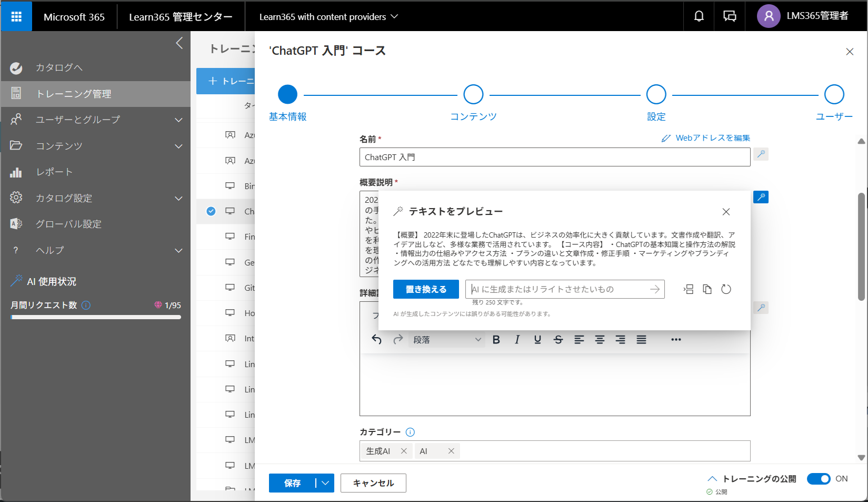Toggle strikethrough formatting
The width and height of the screenshot is (868, 502).
[558, 340]
